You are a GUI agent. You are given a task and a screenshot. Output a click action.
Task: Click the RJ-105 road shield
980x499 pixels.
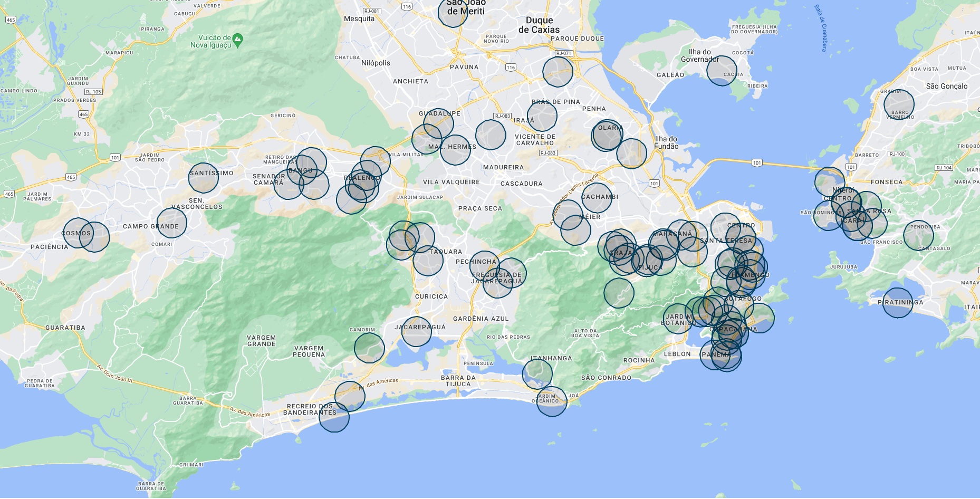coord(93,92)
